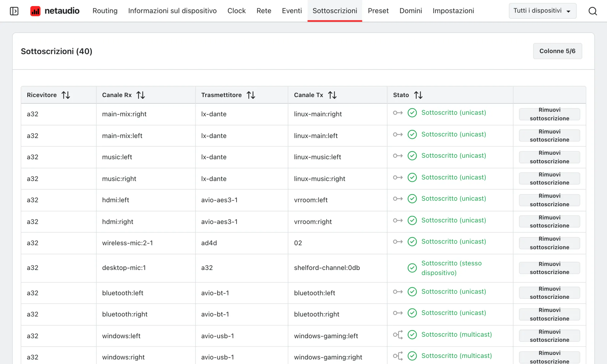Sort by Trasmettitore column arrows
Screen dimensions: 607x364
(251, 95)
